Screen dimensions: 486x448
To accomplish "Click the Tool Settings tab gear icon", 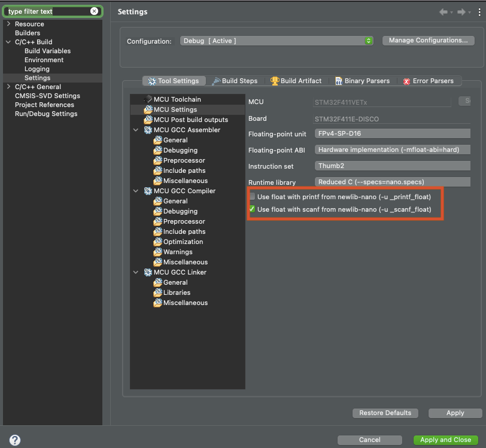I will pos(152,81).
